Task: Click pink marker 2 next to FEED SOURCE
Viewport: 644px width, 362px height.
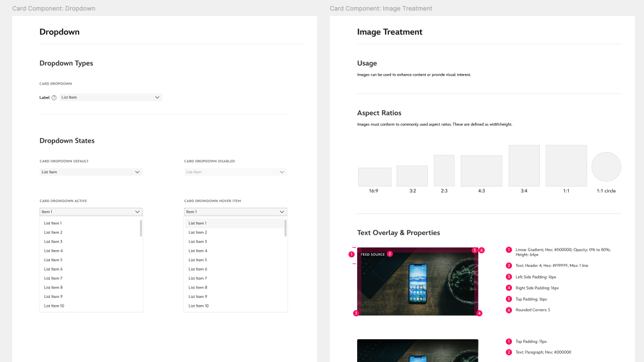Action: pos(390,254)
